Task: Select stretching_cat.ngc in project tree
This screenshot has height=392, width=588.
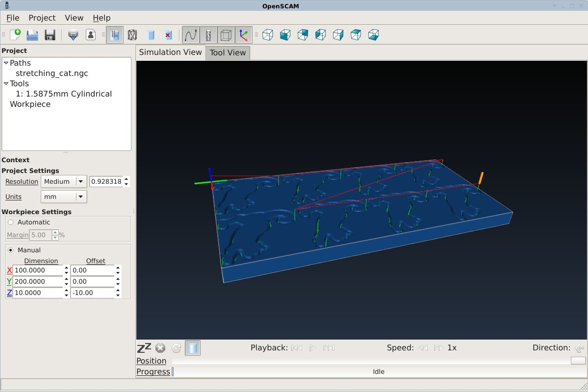Action: point(51,73)
